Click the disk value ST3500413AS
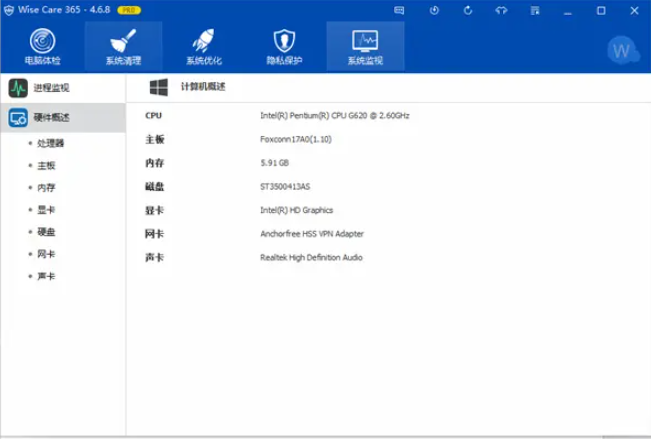The height and width of the screenshot is (439, 651). coord(285,186)
